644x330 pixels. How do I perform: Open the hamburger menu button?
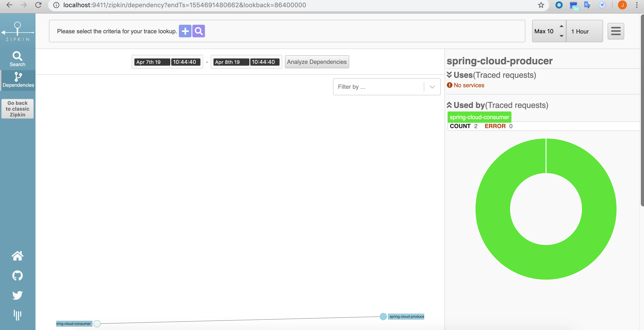point(616,31)
